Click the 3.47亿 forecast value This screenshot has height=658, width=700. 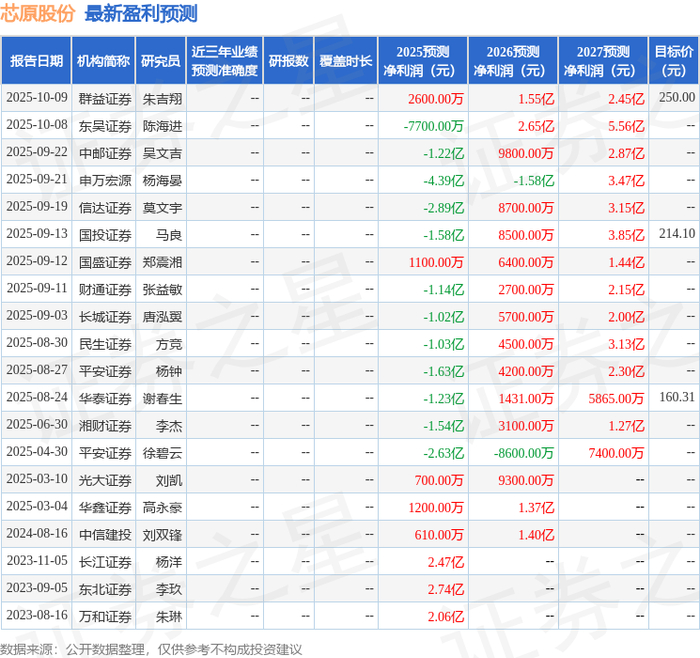tap(626, 180)
